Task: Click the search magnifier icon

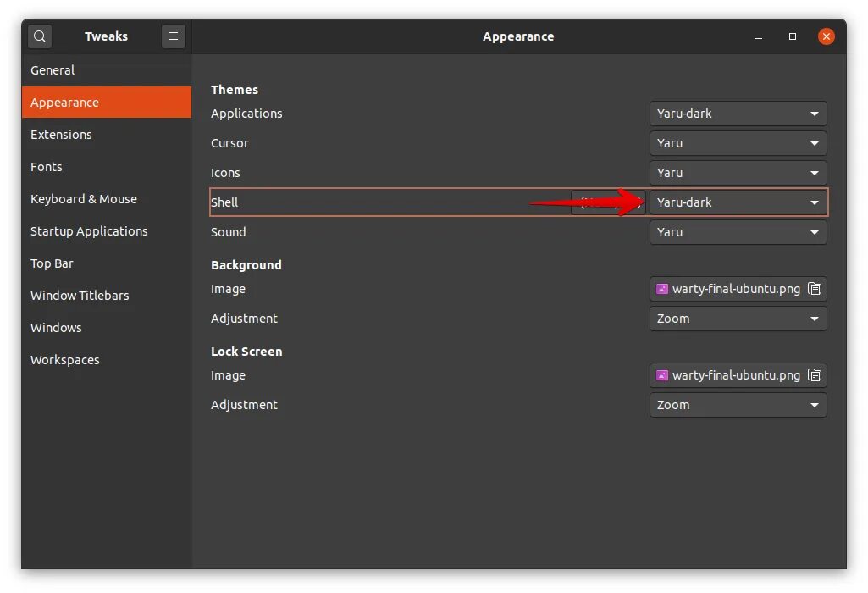Action: pyautogui.click(x=40, y=36)
